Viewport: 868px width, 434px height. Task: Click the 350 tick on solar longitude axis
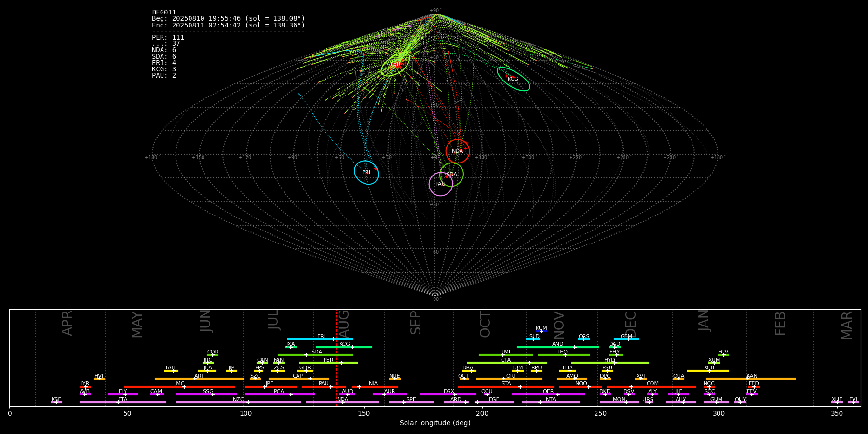click(x=837, y=413)
